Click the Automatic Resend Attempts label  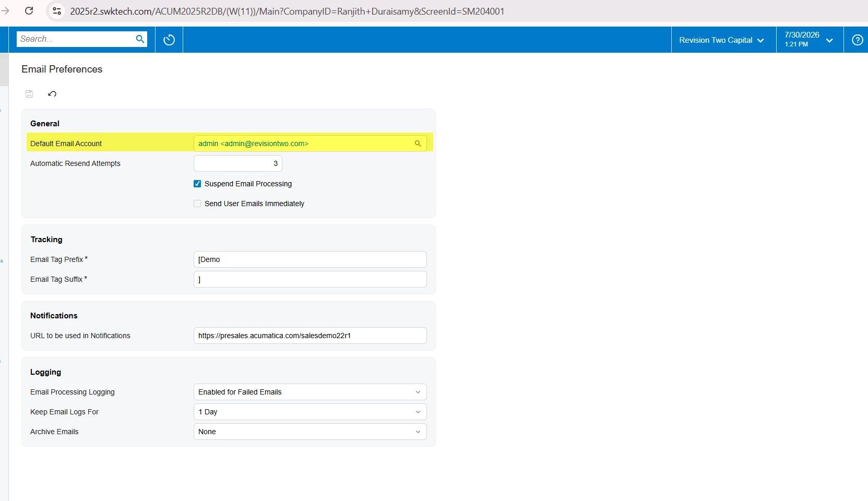coord(75,163)
